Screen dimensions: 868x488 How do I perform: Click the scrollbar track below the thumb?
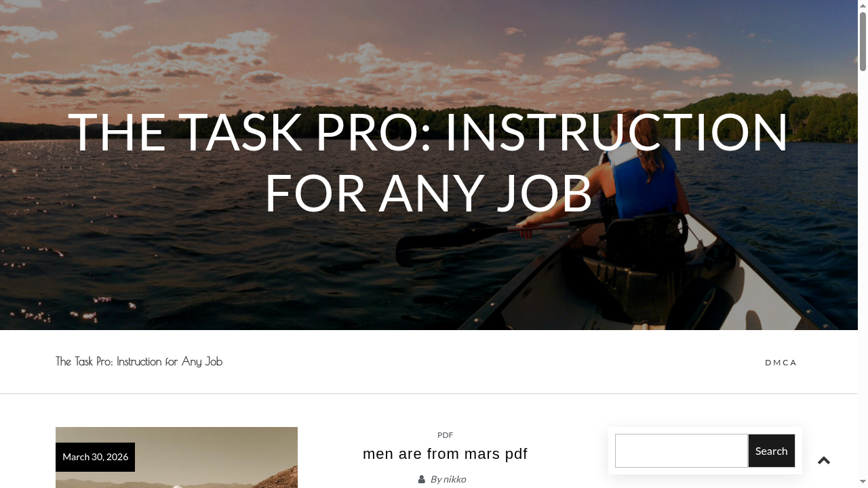pos(863,271)
